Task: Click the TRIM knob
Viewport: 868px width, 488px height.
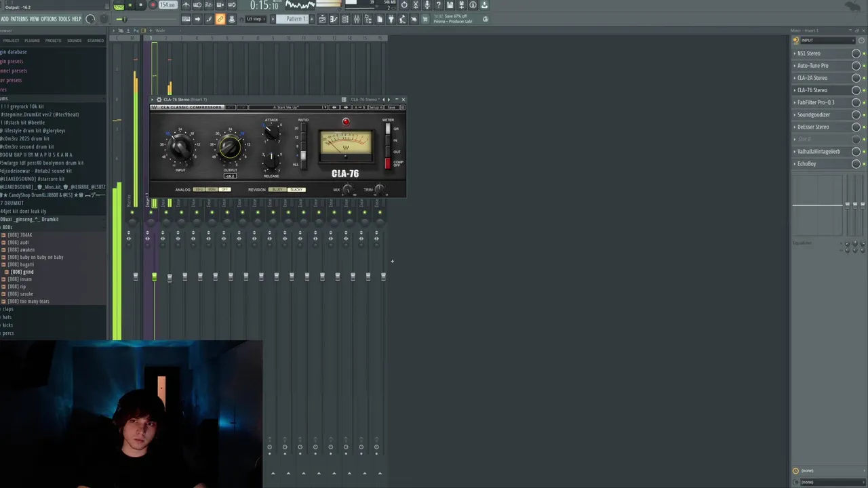Action: (380, 189)
